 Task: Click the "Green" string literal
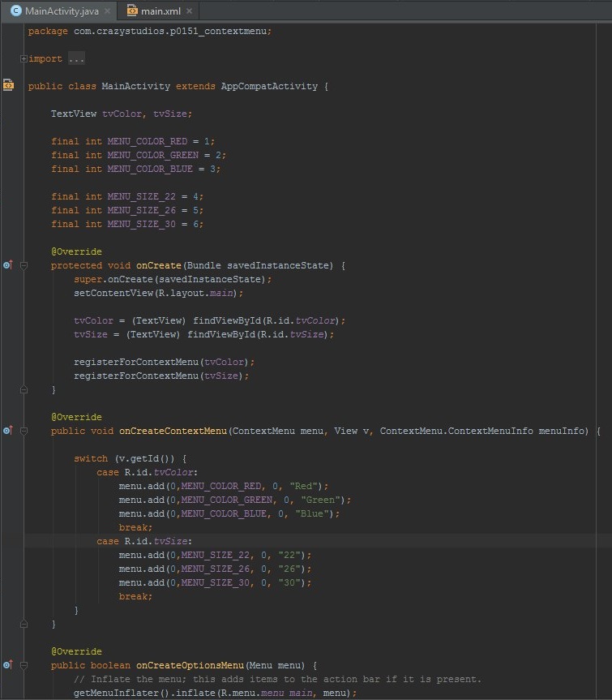pyautogui.click(x=320, y=500)
